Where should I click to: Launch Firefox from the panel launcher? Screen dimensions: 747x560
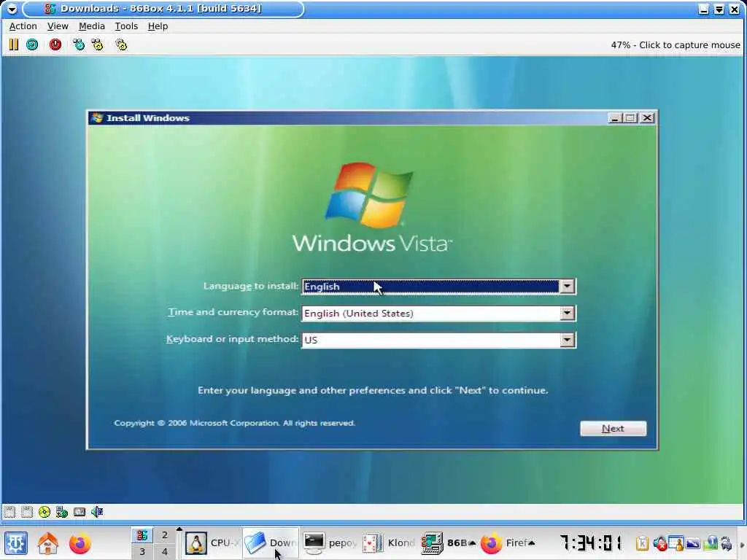coord(80,543)
